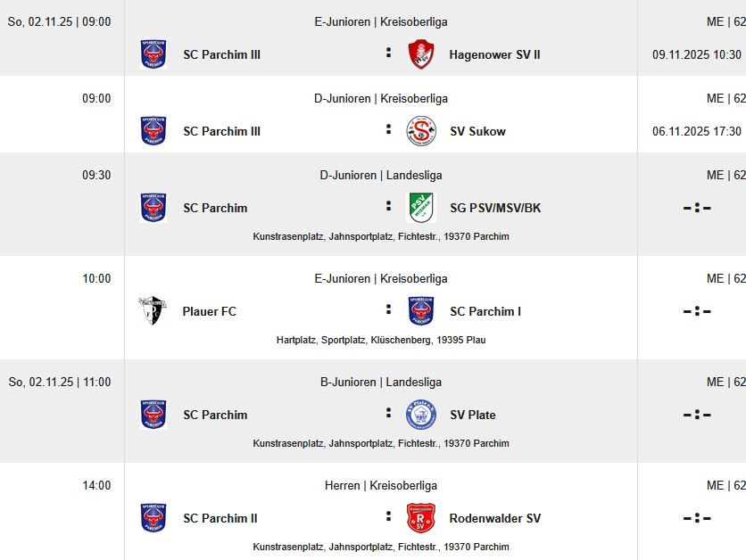This screenshot has height=560, width=746.
Task: Click the SC Parchim II club logo
Action: [153, 518]
